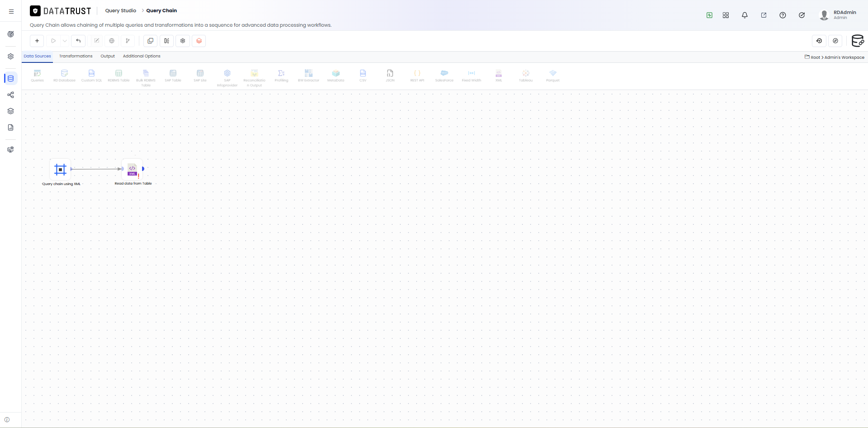Select the RDBMS Table data source
The height and width of the screenshot is (428, 868).
coord(119,76)
